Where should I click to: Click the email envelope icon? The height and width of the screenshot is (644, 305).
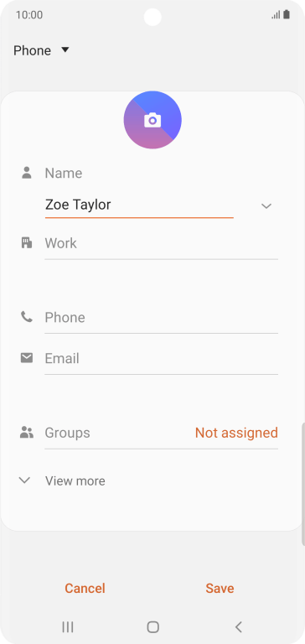tap(27, 358)
